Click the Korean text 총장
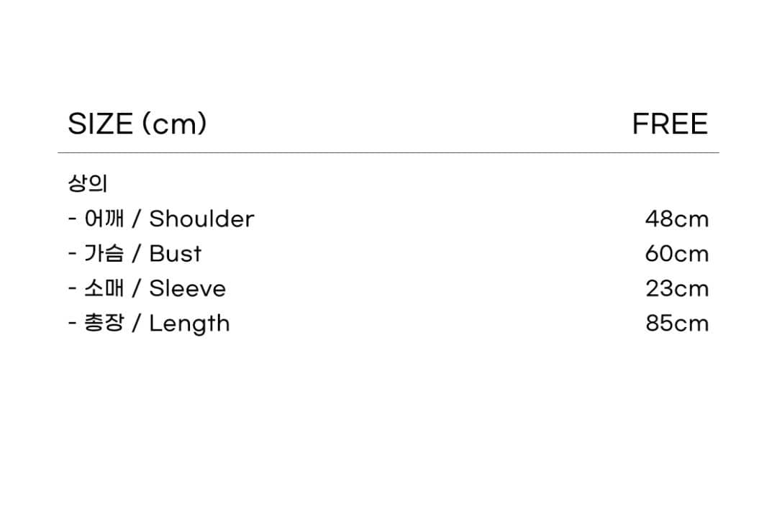 click(104, 323)
